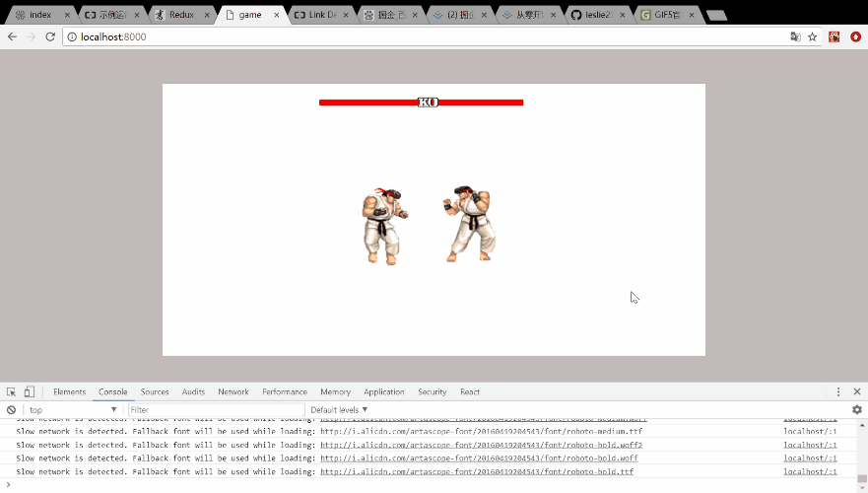Open the Application DevTools tab

[383, 391]
